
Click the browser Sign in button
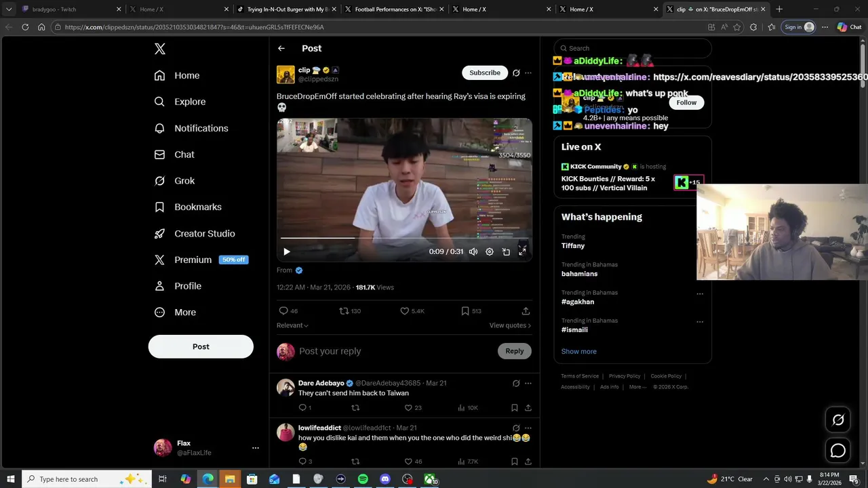coord(799,27)
